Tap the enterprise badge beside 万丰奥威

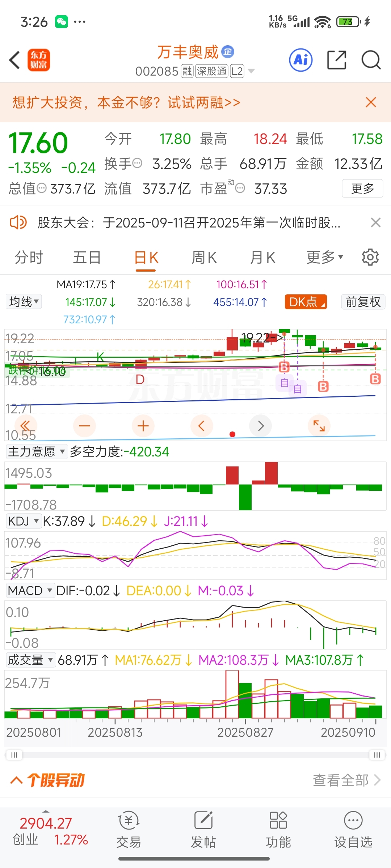pos(228,52)
